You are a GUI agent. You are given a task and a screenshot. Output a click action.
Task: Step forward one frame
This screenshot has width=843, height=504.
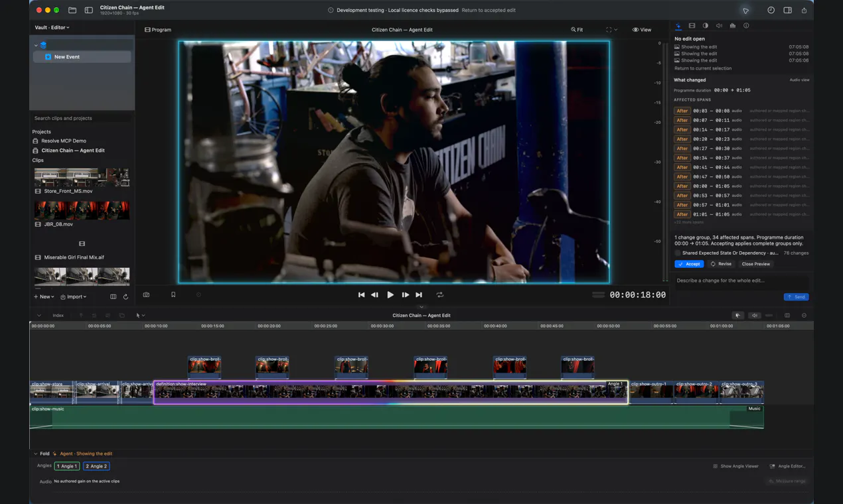tap(405, 295)
